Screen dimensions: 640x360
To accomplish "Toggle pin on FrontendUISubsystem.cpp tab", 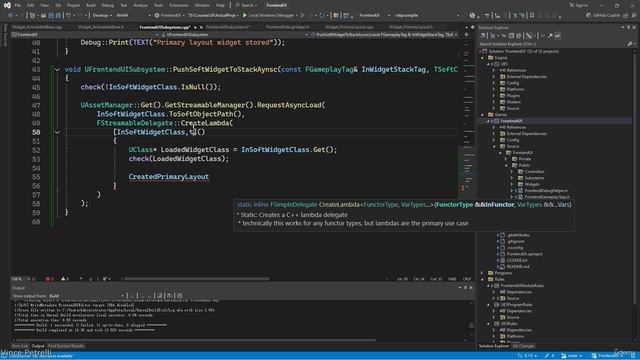I will pos(195,27).
